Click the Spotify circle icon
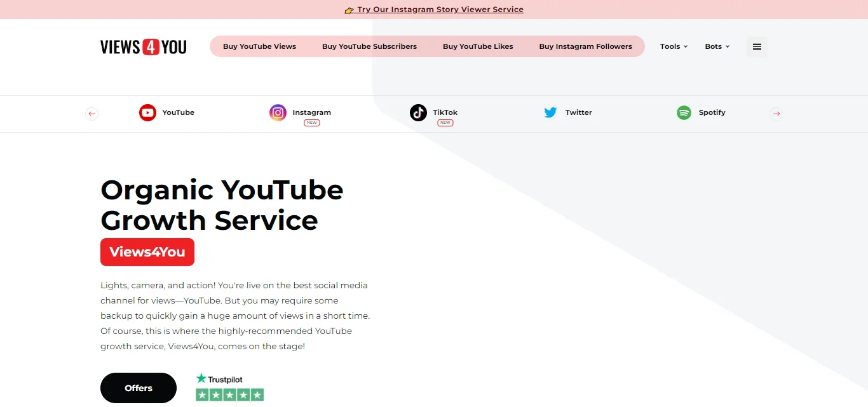The height and width of the screenshot is (407, 868). (x=684, y=113)
